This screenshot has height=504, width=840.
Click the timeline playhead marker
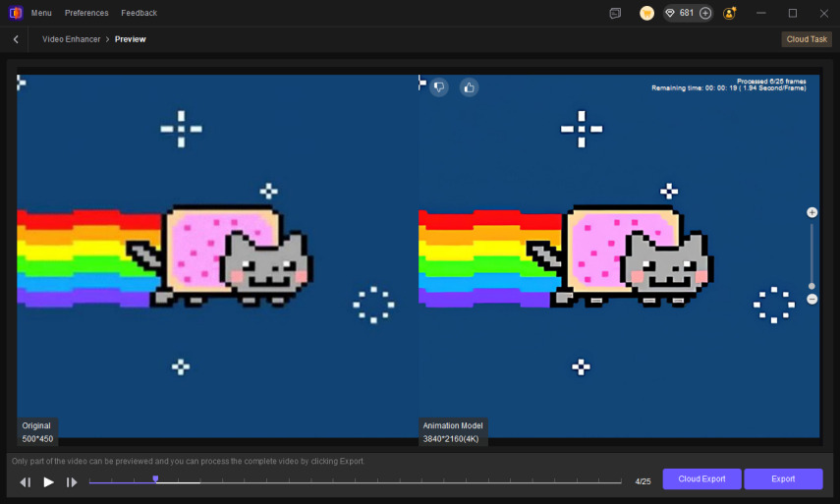(x=155, y=478)
